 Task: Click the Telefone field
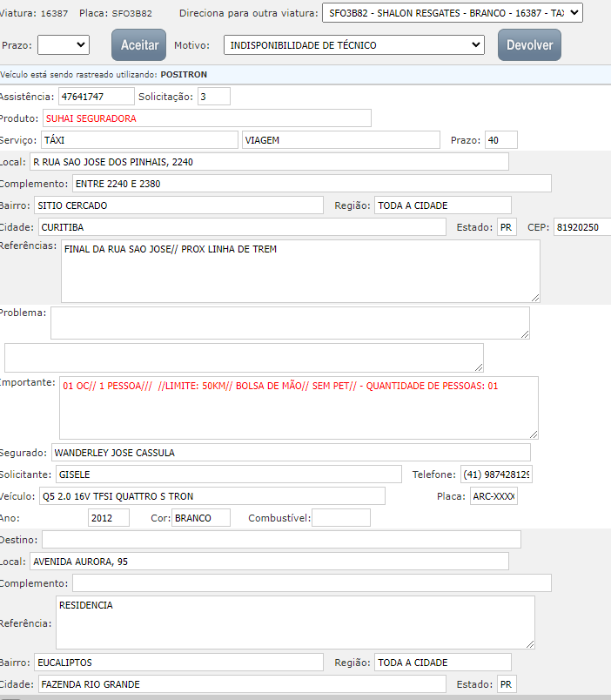click(495, 474)
